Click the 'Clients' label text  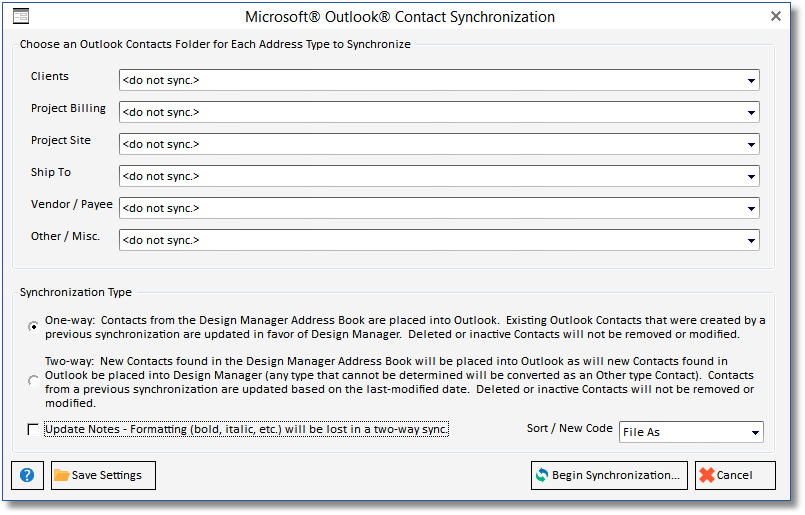point(50,77)
